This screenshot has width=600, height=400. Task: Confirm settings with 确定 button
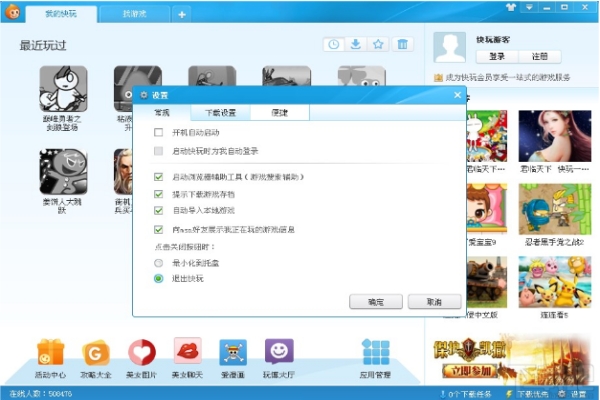coord(376,302)
